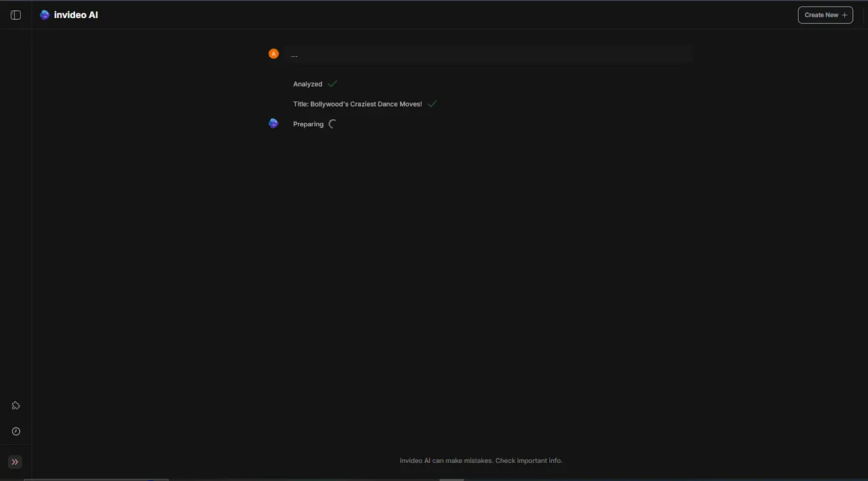Click the plus icon in Create New

coord(845,15)
